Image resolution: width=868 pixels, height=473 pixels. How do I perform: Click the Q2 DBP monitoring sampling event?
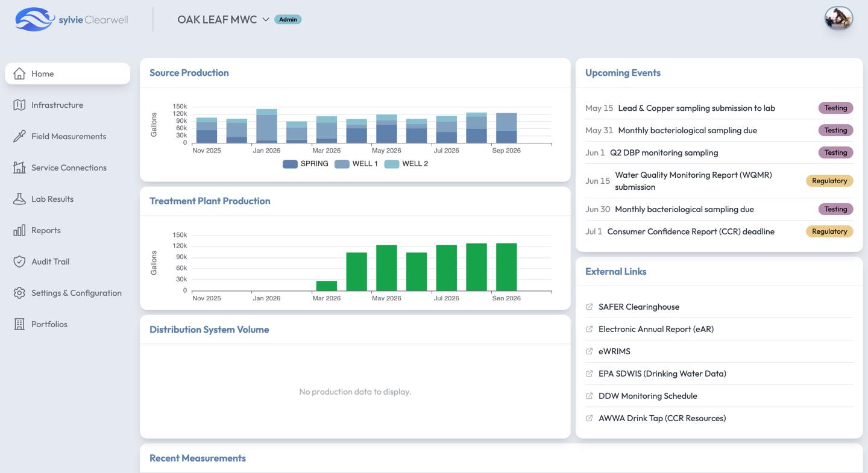click(x=664, y=152)
